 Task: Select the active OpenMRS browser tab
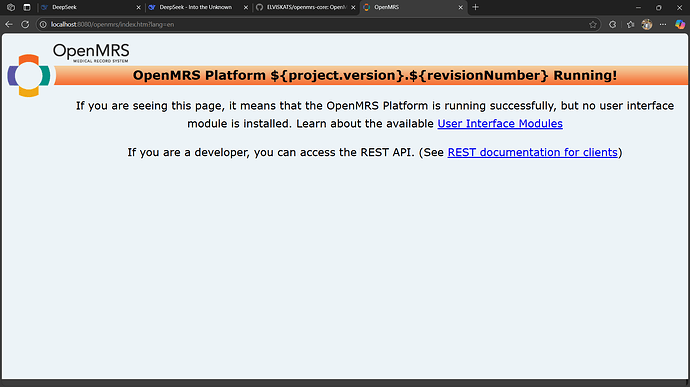coord(413,7)
